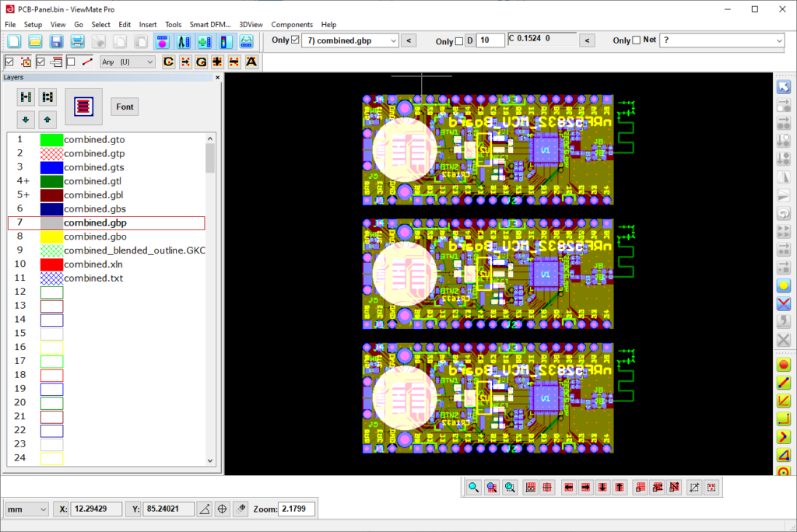Click the colored traffic-light bar toolbar icon
This screenshot has height=532, width=797.
[225, 42]
